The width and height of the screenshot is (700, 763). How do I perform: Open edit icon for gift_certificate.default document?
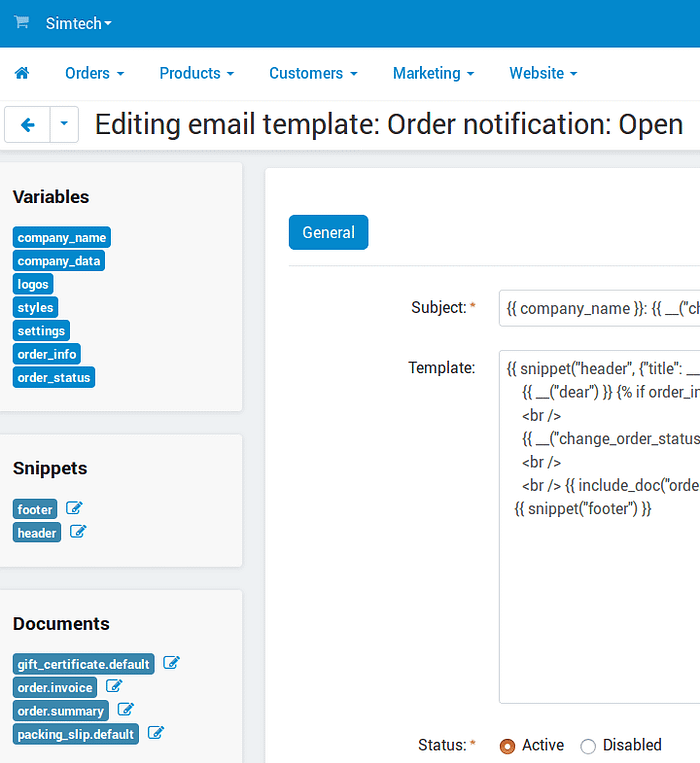[x=171, y=663]
